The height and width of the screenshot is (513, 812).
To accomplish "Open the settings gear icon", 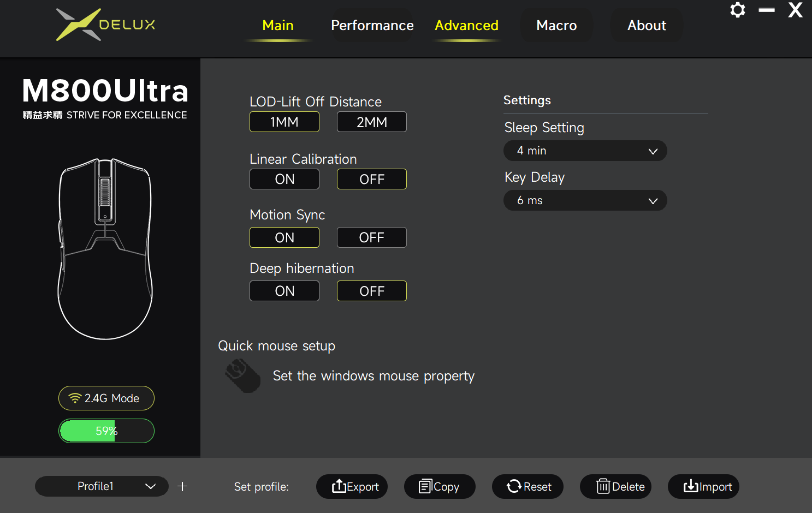I will coord(738,10).
